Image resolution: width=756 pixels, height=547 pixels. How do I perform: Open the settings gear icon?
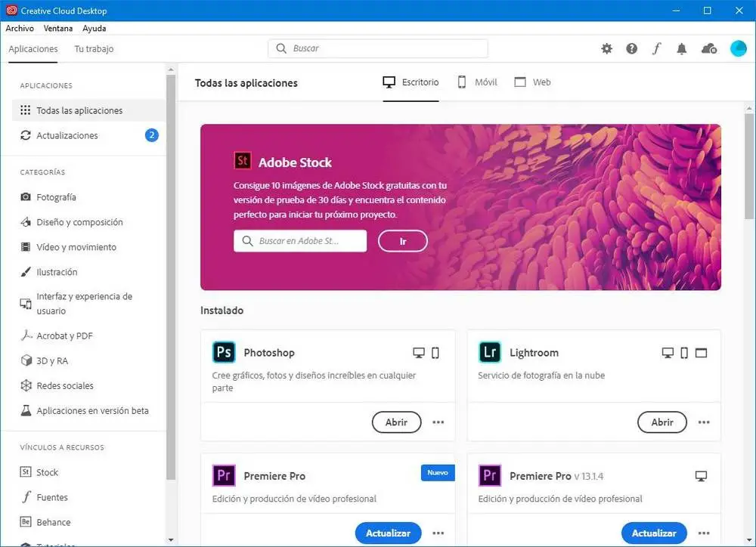606,48
